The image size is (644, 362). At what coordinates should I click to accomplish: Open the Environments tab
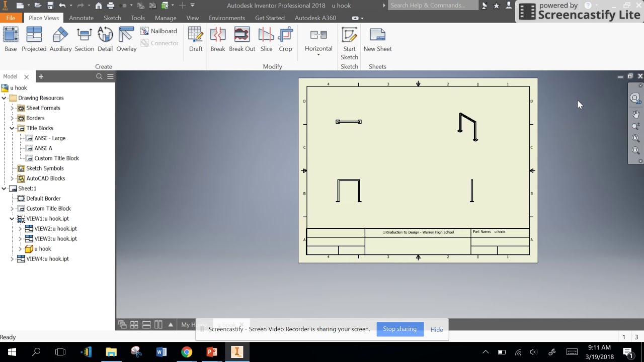(x=227, y=18)
